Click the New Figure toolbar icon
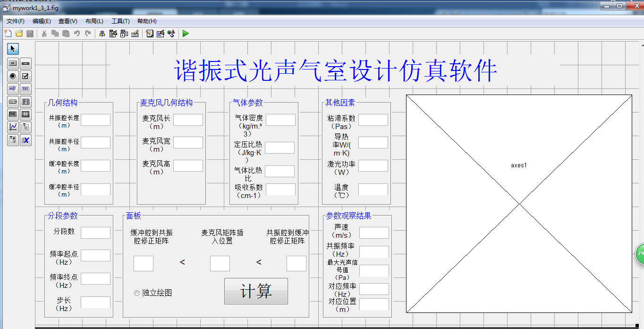 pos(8,34)
